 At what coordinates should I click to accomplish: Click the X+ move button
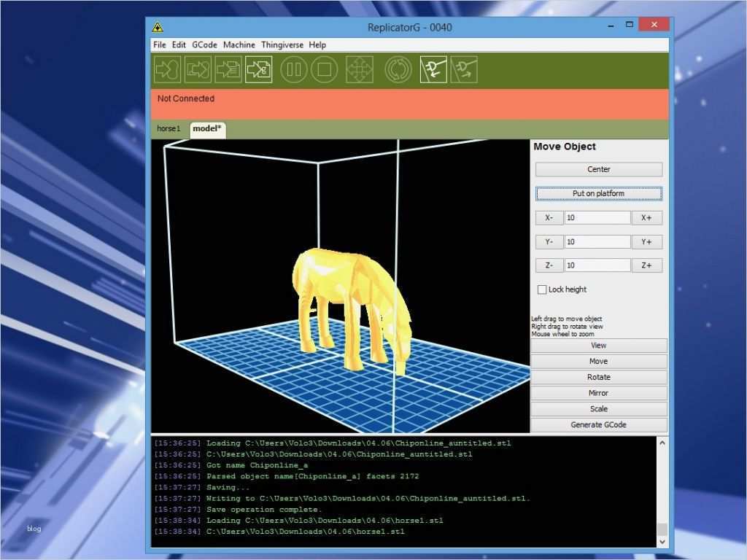pos(646,218)
